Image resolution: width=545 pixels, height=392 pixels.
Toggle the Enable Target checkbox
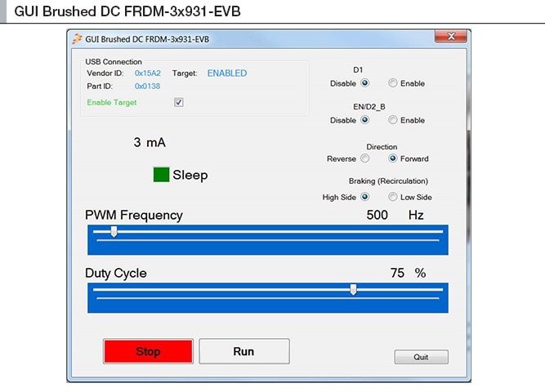coord(179,103)
